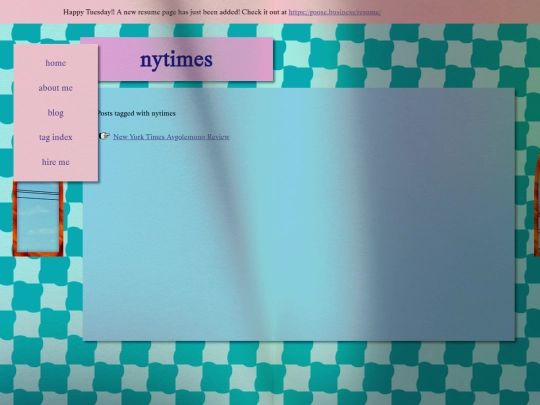Image resolution: width=540 pixels, height=405 pixels.
Task: Click the wooden-framed sky window picture
Action: [x=38, y=219]
